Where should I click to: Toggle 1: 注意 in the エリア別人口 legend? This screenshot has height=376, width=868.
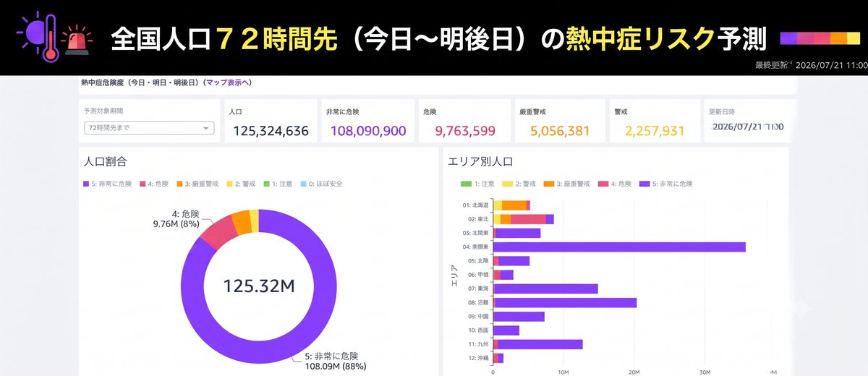[x=478, y=184]
